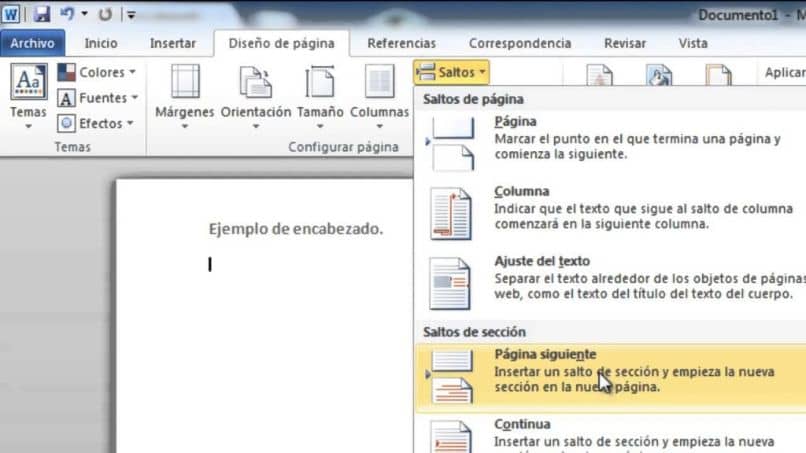This screenshot has width=806, height=453.
Task: Open the Archivo tab
Action: click(x=32, y=43)
